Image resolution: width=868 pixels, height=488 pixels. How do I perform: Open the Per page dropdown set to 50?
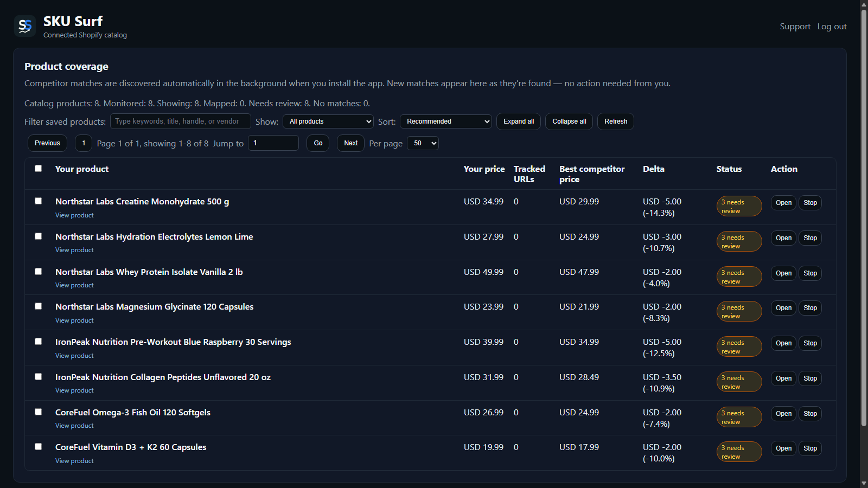coord(423,143)
